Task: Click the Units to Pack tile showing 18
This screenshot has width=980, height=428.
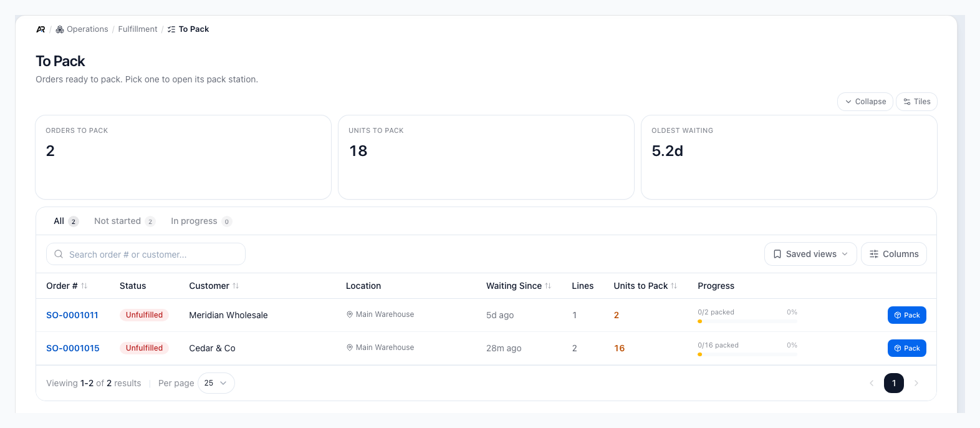Action: tap(486, 157)
